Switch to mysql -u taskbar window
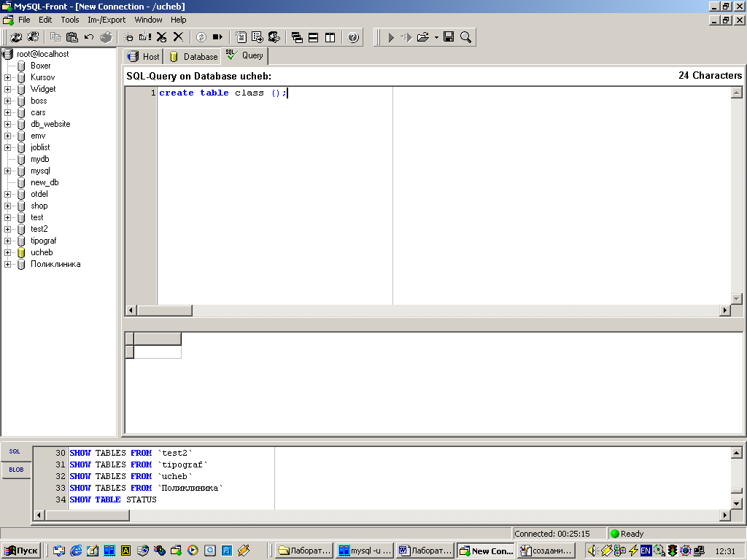Viewport: 747px width, 560px height. click(365, 551)
